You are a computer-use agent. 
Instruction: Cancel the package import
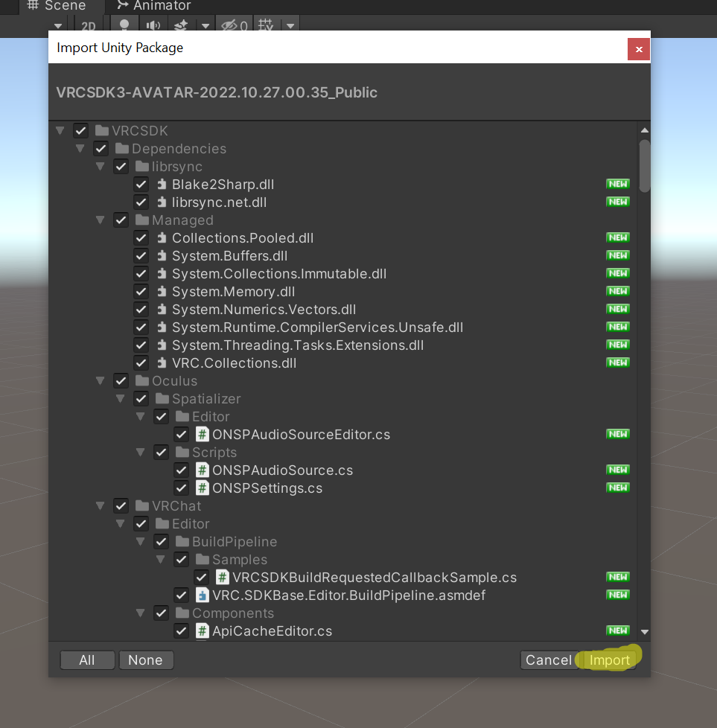click(549, 660)
